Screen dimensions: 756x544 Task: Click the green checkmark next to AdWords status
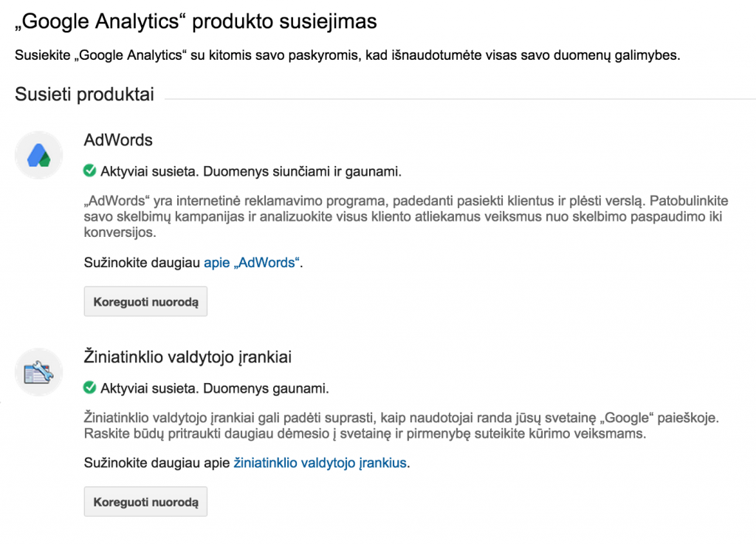89,170
